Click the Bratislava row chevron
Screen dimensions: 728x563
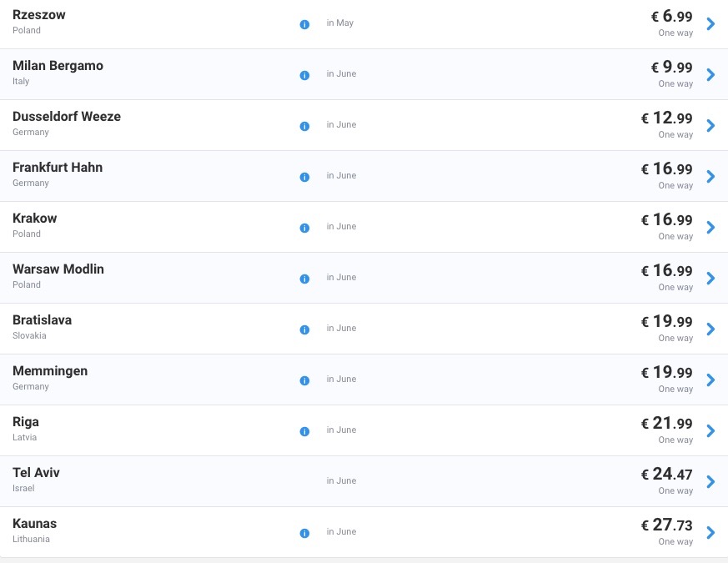coord(710,329)
